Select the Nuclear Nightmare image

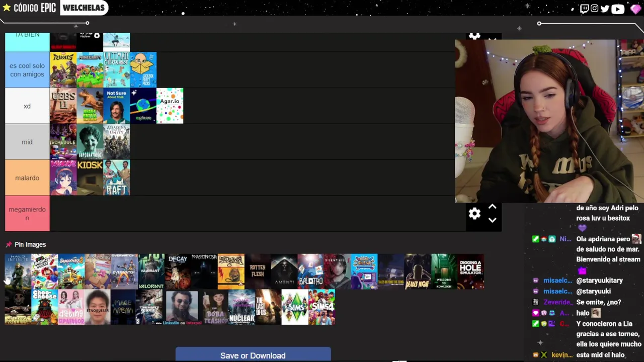[242, 307]
